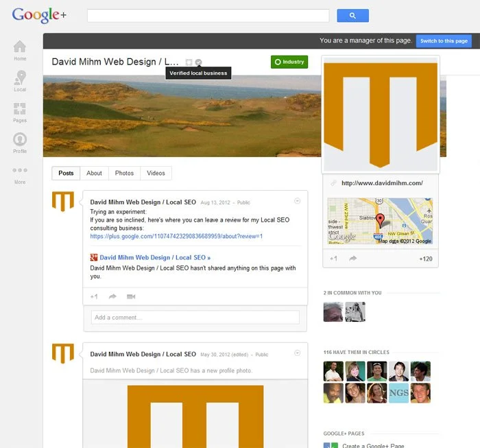This screenshot has height=448, width=480.
Task: Open options dropdown on the Aug 13 post
Action: (297, 201)
